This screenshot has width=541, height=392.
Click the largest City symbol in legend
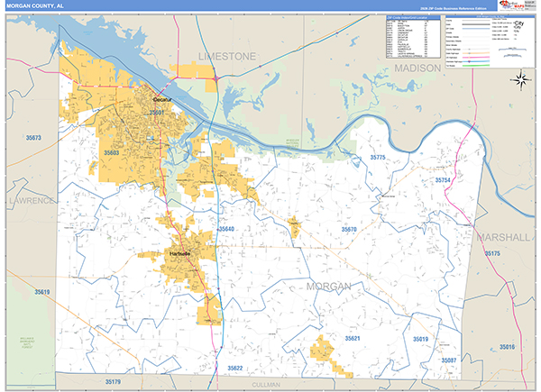point(518,23)
